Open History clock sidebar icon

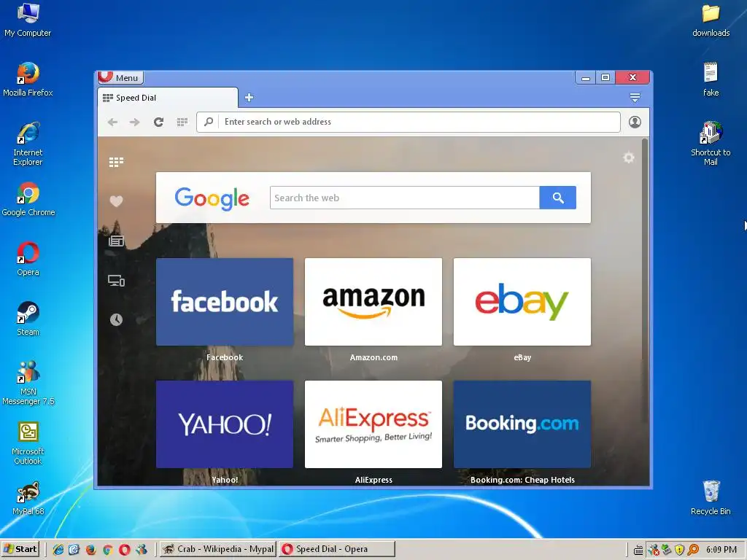click(116, 319)
